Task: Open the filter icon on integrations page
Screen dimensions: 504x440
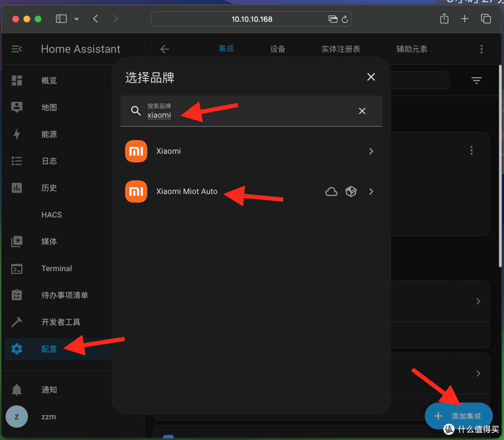Action: click(476, 80)
